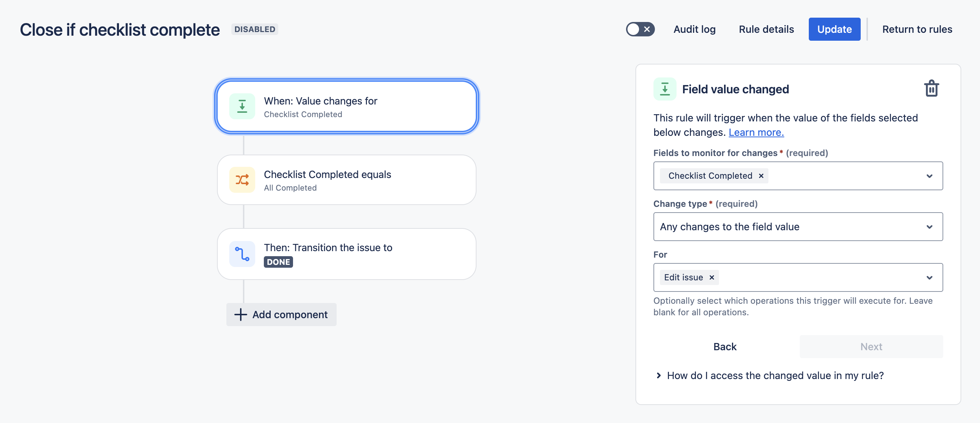This screenshot has height=423, width=980.
Task: Enable the rule with the toggle switch
Action: coord(640,29)
